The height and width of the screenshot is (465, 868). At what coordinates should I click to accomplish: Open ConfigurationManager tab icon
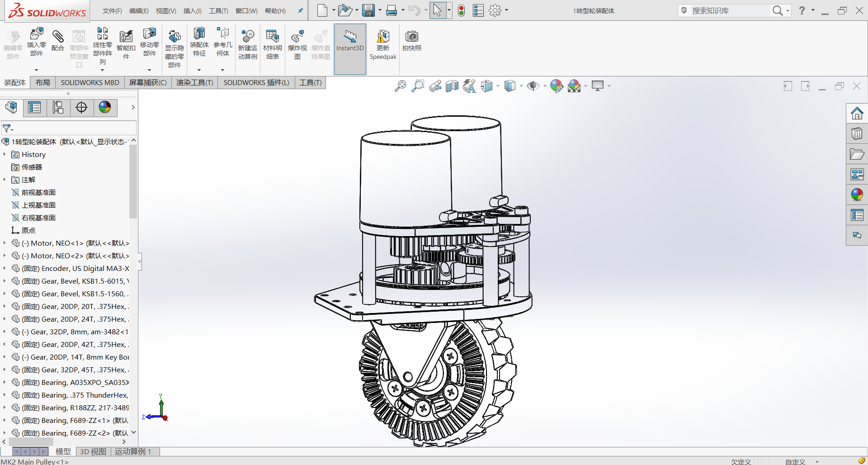pos(58,108)
